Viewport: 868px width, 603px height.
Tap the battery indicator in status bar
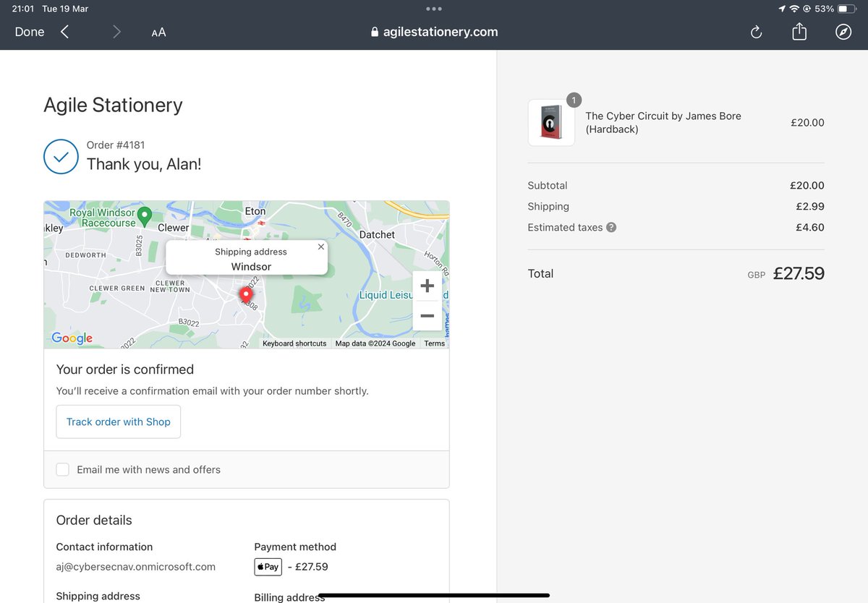pyautogui.click(x=846, y=9)
